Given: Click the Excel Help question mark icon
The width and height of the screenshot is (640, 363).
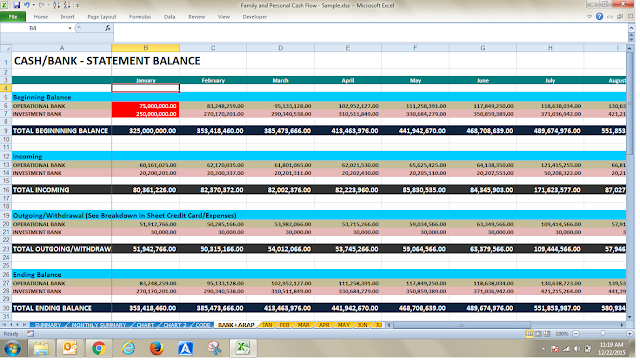Looking at the screenshot, I should (599, 17).
